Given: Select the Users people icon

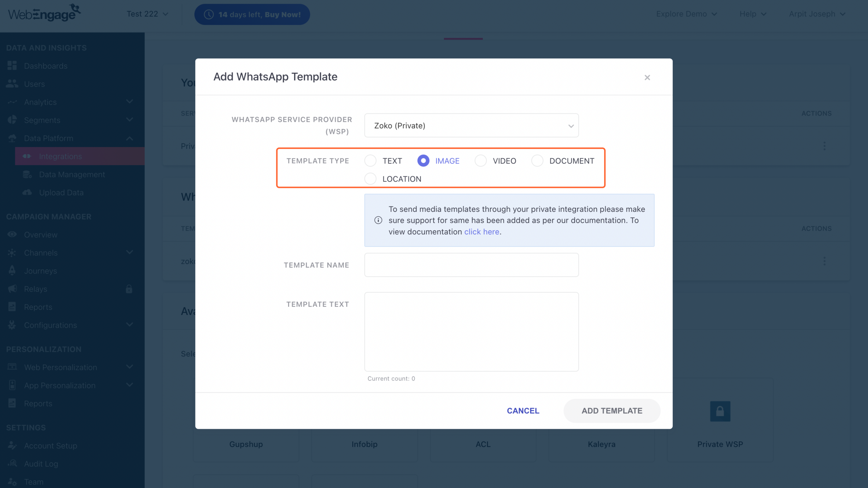Looking at the screenshot, I should [x=12, y=84].
